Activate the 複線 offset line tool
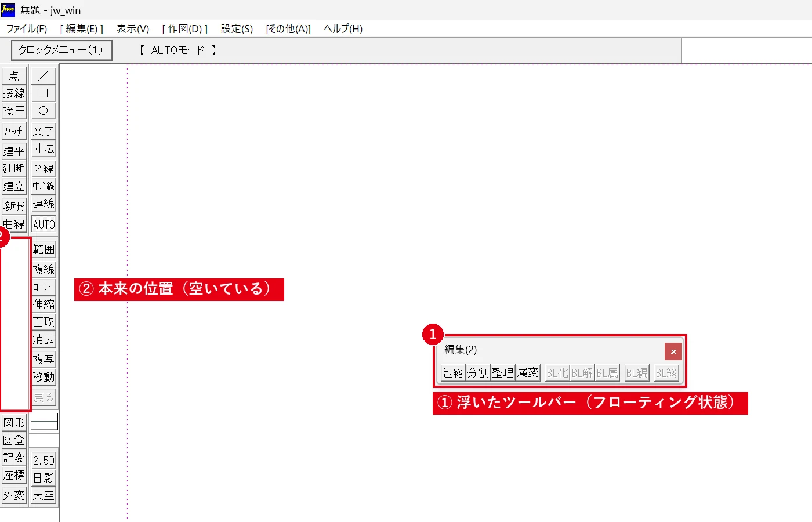Image resolution: width=812 pixels, height=522 pixels. (43, 270)
